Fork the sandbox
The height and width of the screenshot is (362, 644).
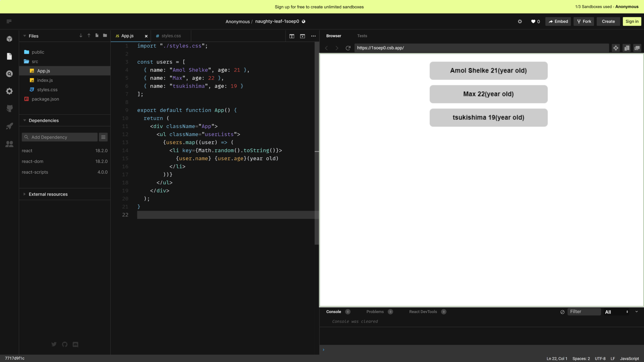583,21
